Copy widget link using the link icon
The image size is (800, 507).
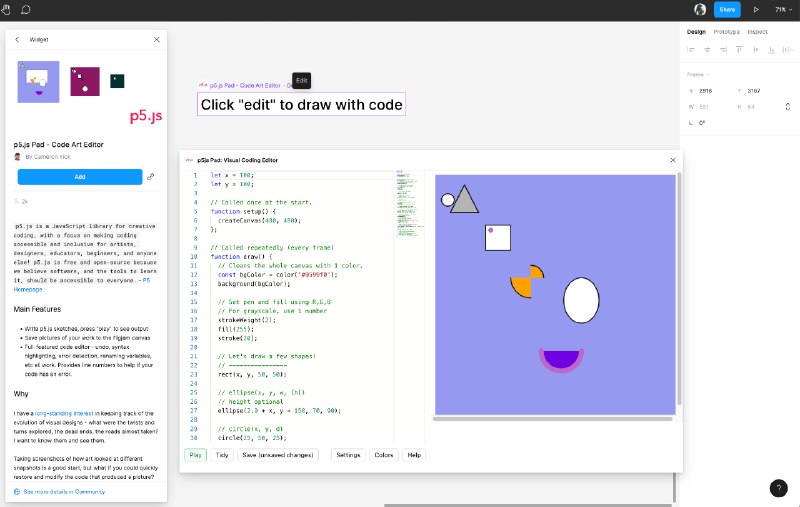click(151, 177)
